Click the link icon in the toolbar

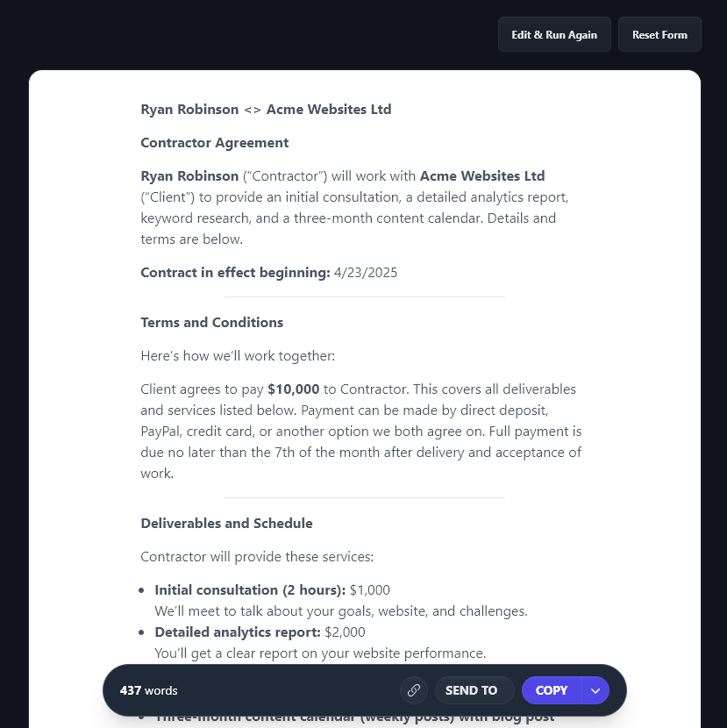(x=413, y=690)
